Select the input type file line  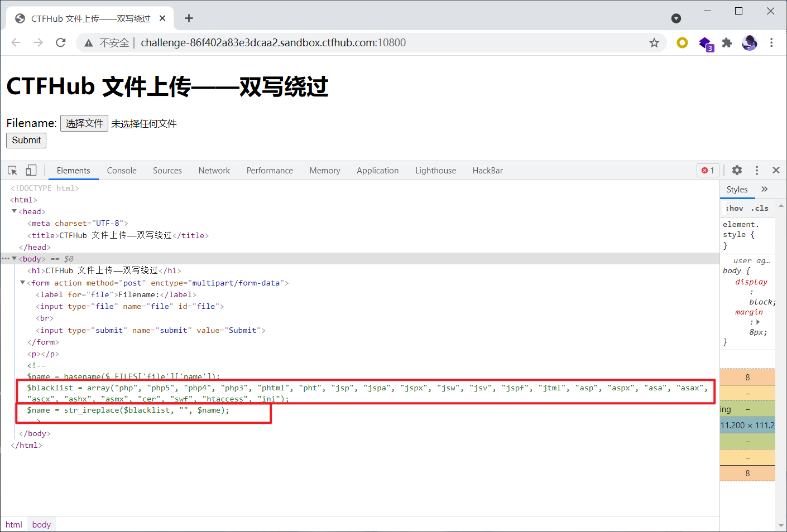pyautogui.click(x=129, y=306)
